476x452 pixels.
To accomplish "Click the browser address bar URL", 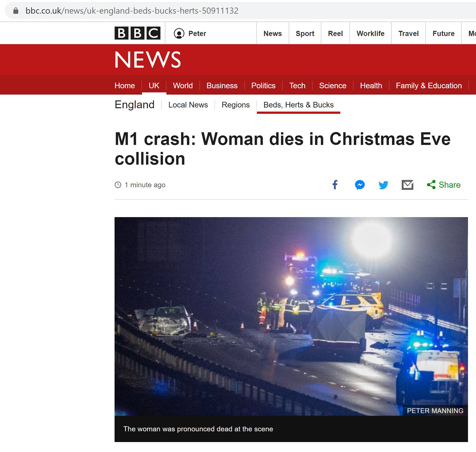I will click(x=132, y=11).
